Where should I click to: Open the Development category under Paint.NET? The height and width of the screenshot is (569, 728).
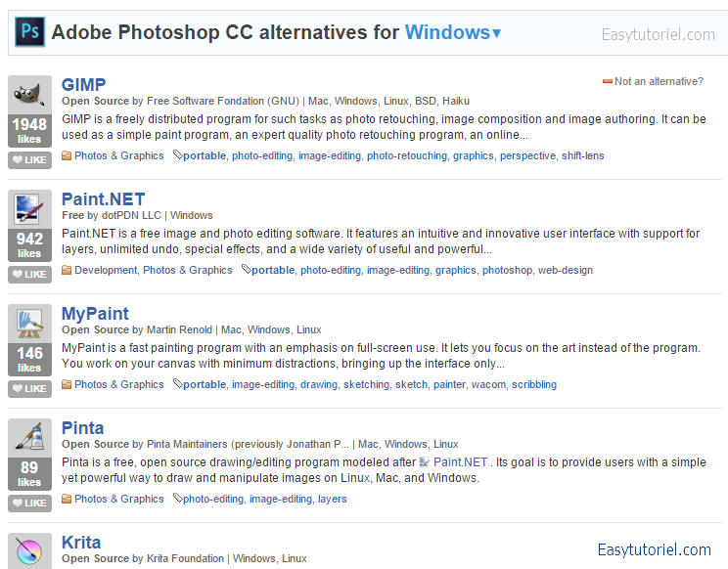[106, 271]
